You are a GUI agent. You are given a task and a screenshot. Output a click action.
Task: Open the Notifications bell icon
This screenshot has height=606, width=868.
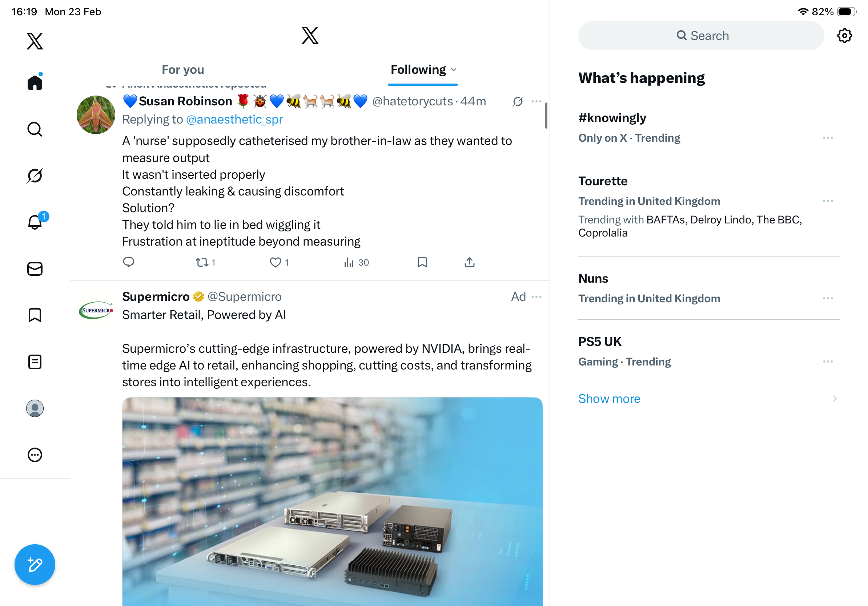[35, 222]
